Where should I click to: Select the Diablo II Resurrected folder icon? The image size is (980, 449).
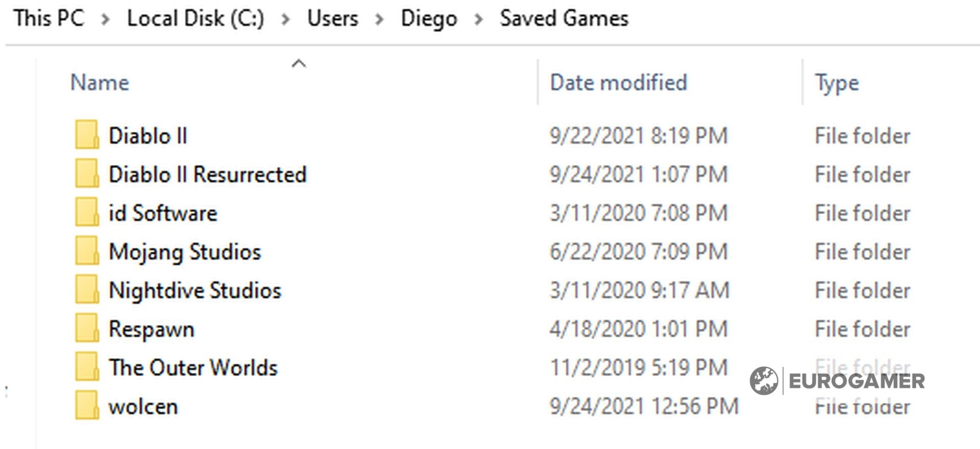pyautogui.click(x=87, y=174)
